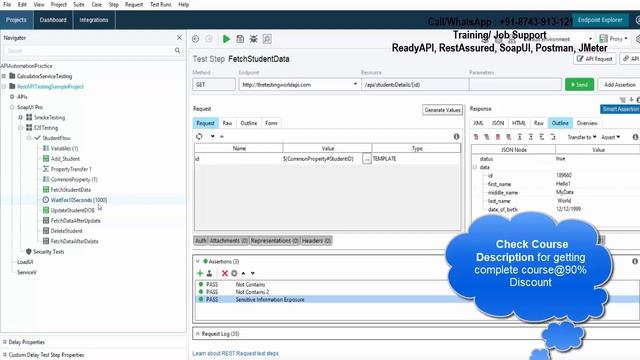This screenshot has width=640, height=360.
Task: Click the refresh parameters icon in Request
Action: 199,136
